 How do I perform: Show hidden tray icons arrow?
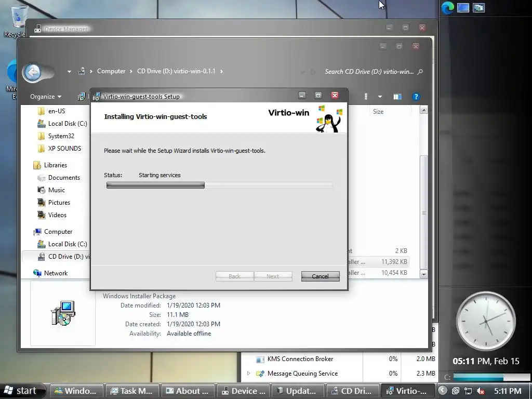443,391
